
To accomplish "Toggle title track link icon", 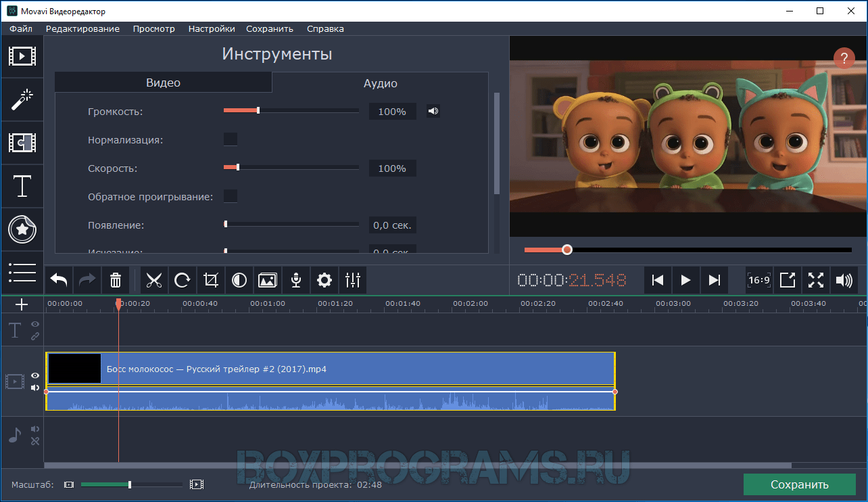I will (x=35, y=336).
